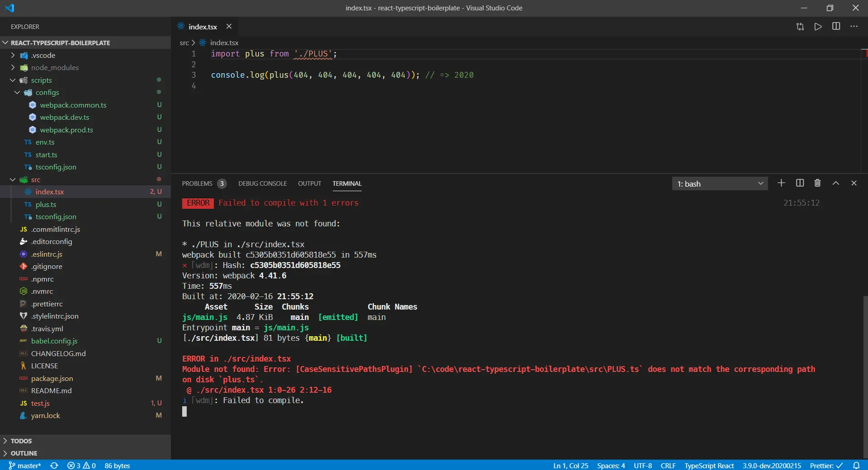Click Ln 1, Col 25 cursor position
The width and height of the screenshot is (868, 470).
point(571,465)
